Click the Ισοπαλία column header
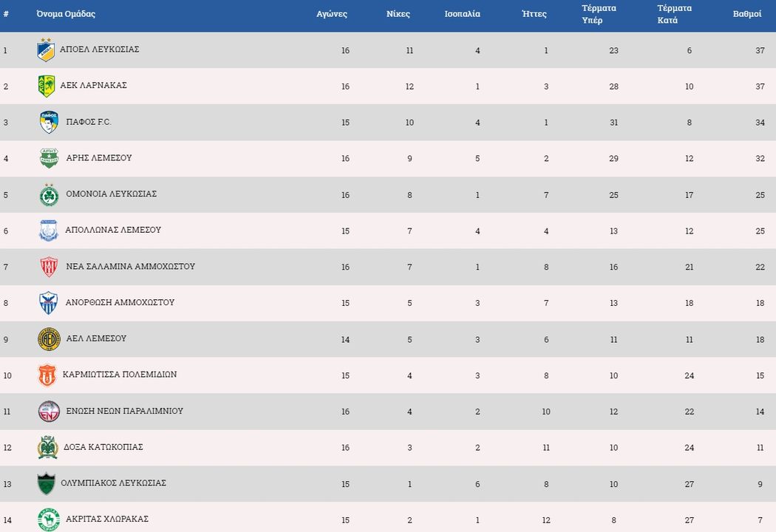 click(462, 14)
